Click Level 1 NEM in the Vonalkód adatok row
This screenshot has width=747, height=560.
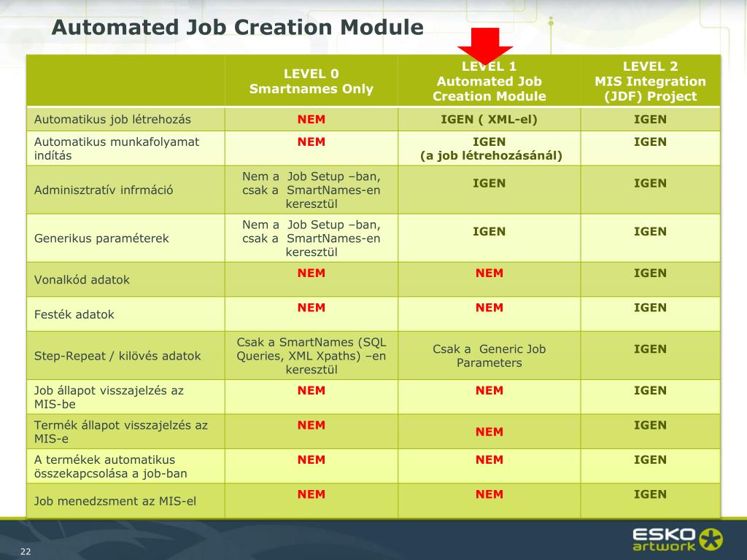pos(489,273)
